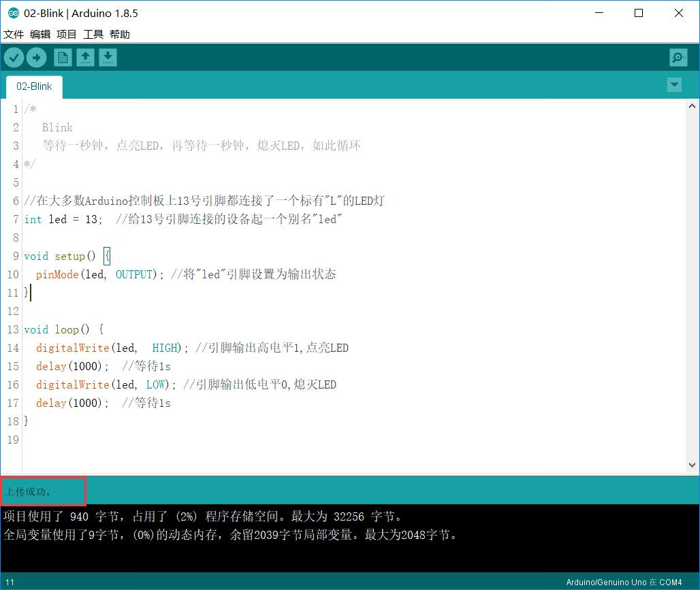700x590 pixels.
Task: Minimize the Arduino window
Action: (x=599, y=13)
